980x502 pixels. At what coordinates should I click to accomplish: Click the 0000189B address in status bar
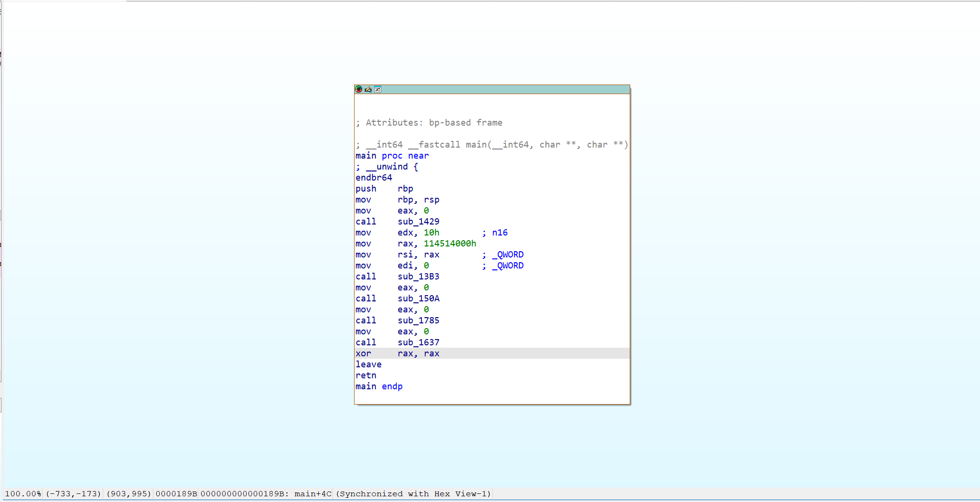(176, 493)
